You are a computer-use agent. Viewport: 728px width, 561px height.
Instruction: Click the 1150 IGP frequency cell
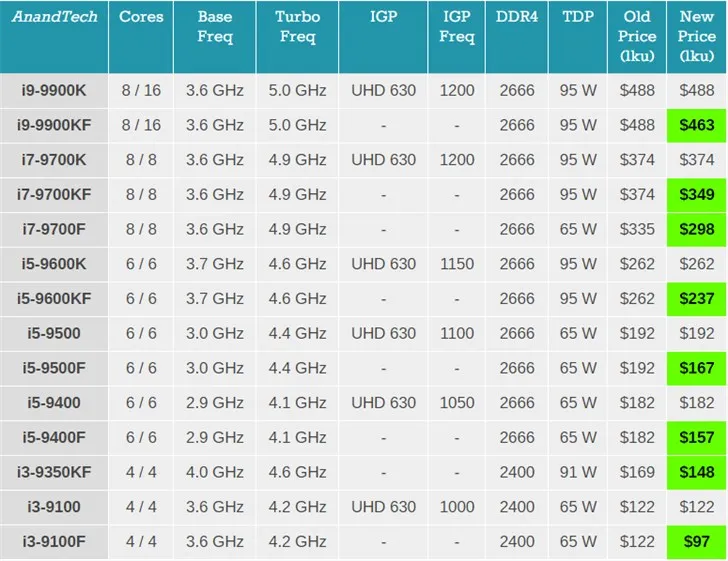coord(456,264)
